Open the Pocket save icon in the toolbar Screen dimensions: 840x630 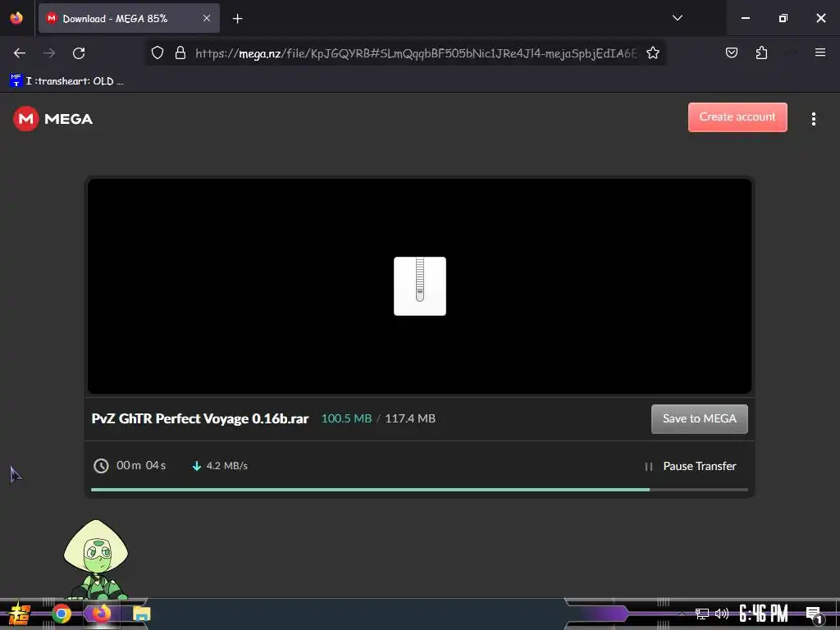point(731,52)
